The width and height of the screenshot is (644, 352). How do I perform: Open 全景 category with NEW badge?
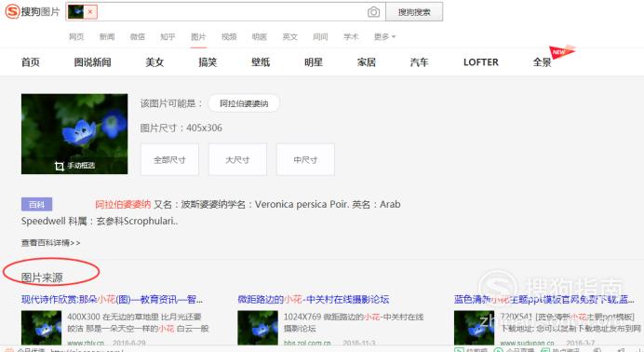pyautogui.click(x=543, y=62)
